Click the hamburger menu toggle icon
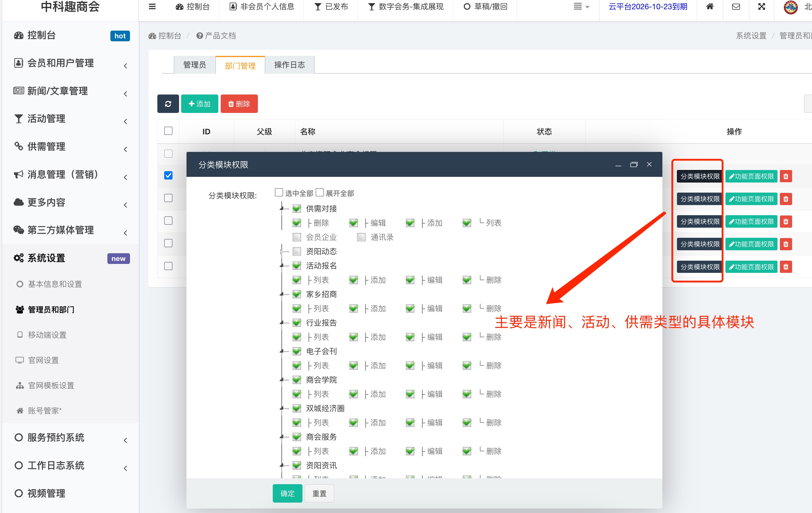This screenshot has height=513, width=812. click(x=152, y=7)
